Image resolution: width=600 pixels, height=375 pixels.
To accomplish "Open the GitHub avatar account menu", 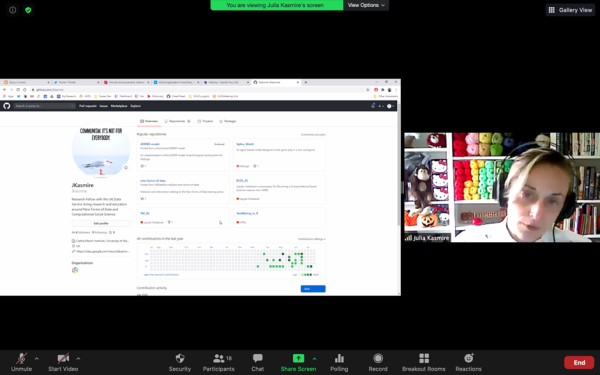I will click(390, 106).
